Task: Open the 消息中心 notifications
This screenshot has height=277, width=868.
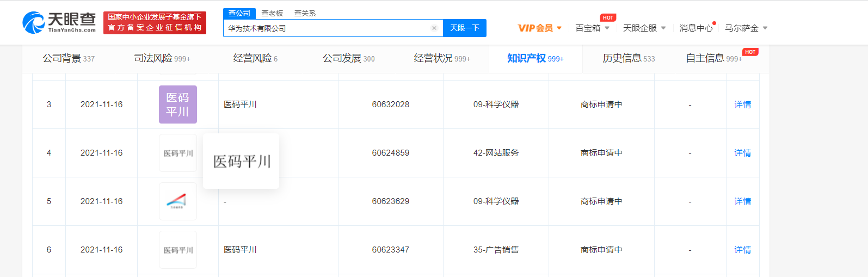Action: pyautogui.click(x=696, y=28)
